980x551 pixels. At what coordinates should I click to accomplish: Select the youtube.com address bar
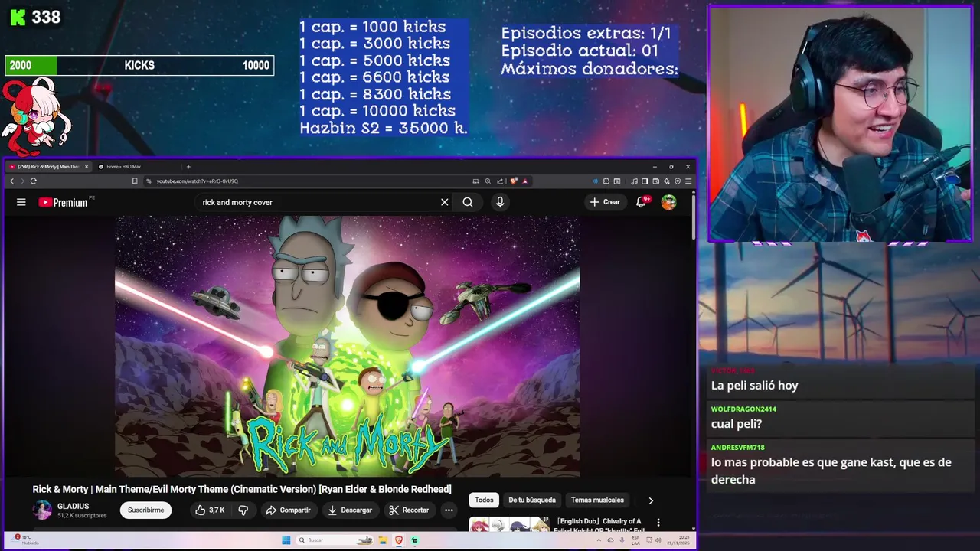(306, 181)
